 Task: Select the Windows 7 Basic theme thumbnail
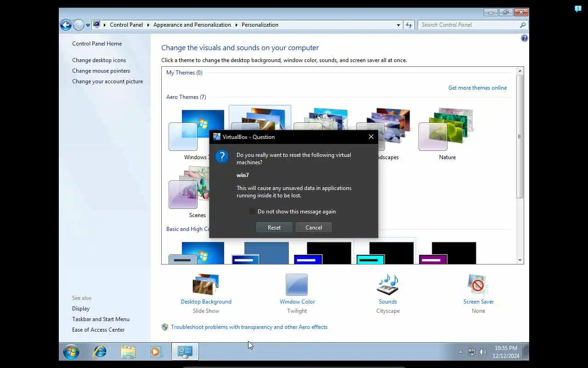[197, 253]
